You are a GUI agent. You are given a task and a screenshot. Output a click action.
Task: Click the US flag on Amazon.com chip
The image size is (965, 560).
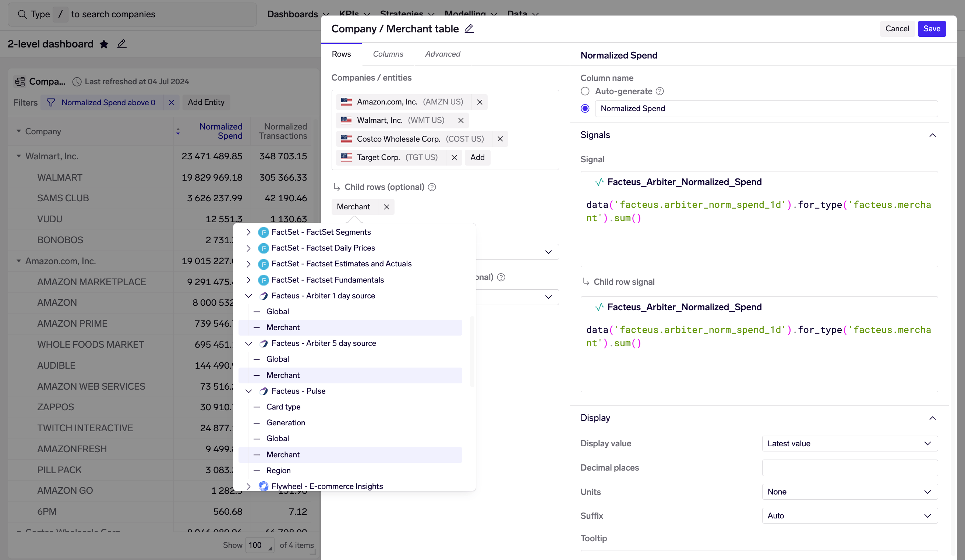pos(347,102)
